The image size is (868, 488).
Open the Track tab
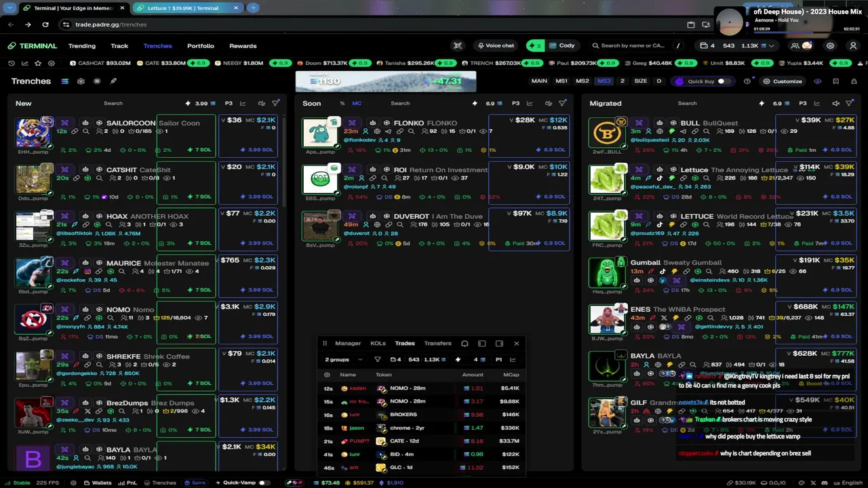click(x=119, y=46)
